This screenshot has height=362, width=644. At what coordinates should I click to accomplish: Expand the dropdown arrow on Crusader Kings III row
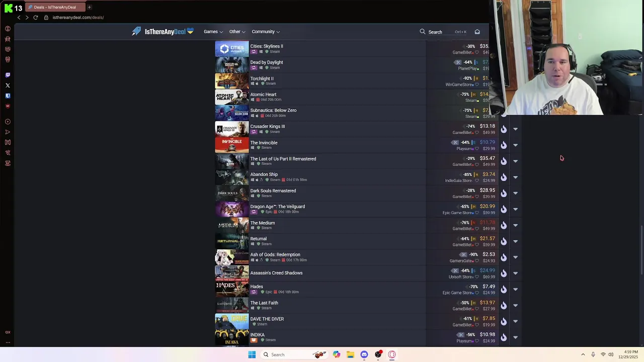[x=515, y=129]
